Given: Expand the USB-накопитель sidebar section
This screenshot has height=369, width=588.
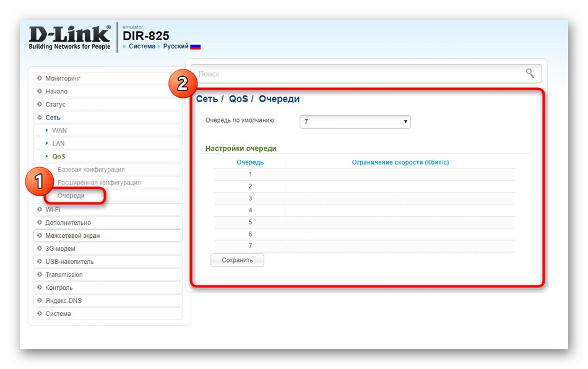Looking at the screenshot, I should pyautogui.click(x=108, y=261).
